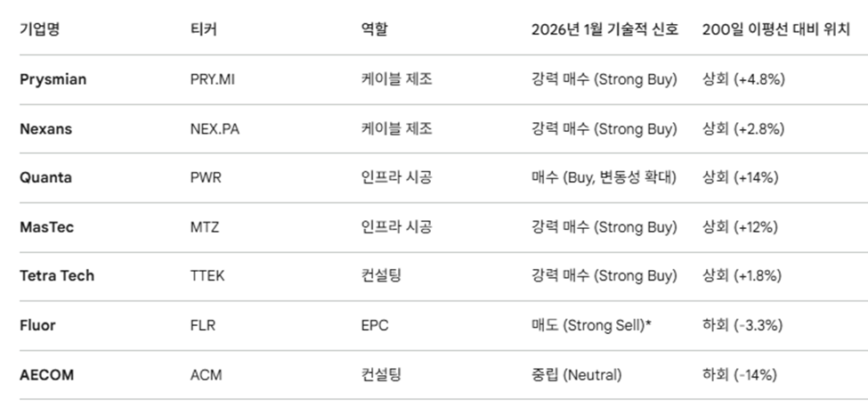Image resolution: width=868 pixels, height=417 pixels.
Task: Select the 2026년 1월 기술적 신호 header
Action: (x=604, y=29)
